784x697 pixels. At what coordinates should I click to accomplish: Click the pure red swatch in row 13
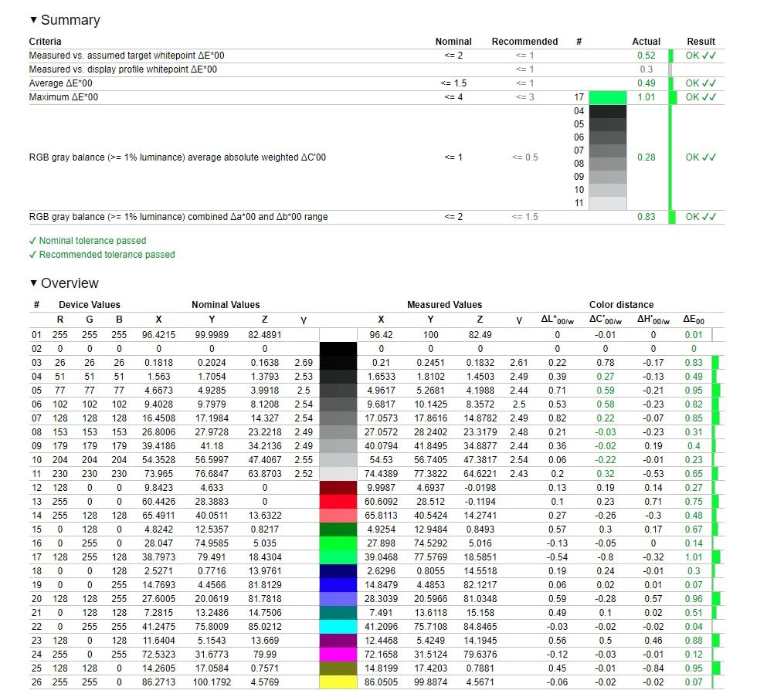click(x=338, y=502)
